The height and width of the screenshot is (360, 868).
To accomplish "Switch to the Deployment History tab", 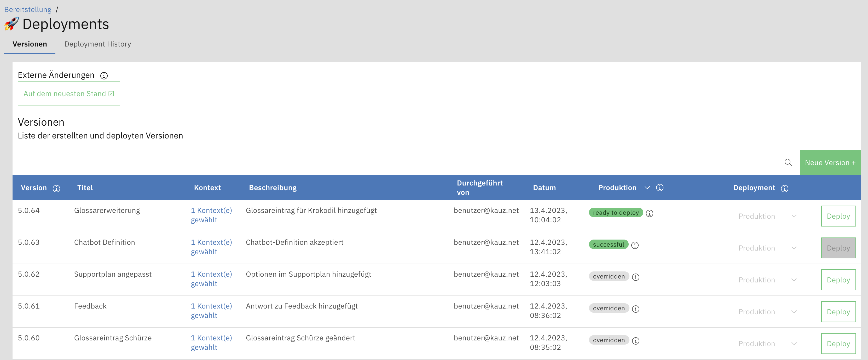I will click(x=98, y=44).
